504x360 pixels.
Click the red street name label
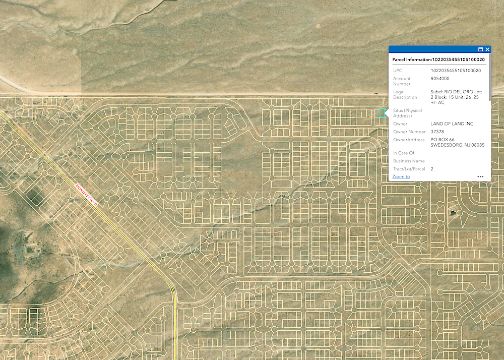(86, 194)
